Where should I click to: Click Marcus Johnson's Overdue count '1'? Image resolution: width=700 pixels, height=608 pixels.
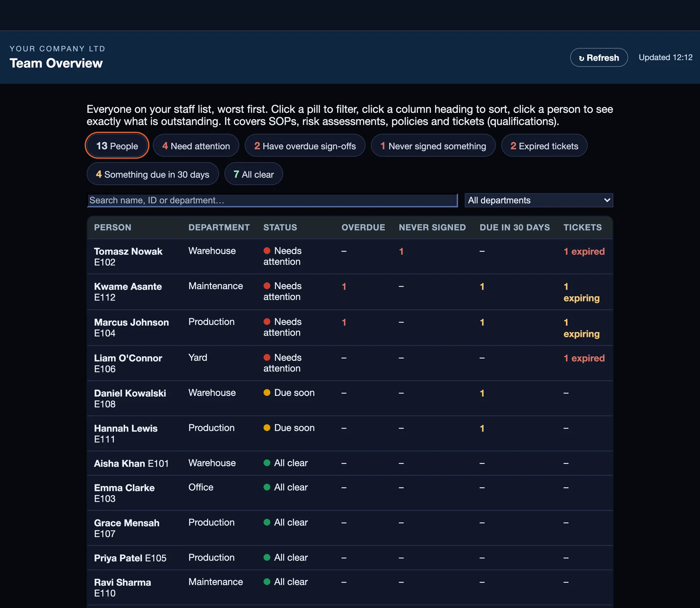(x=344, y=322)
